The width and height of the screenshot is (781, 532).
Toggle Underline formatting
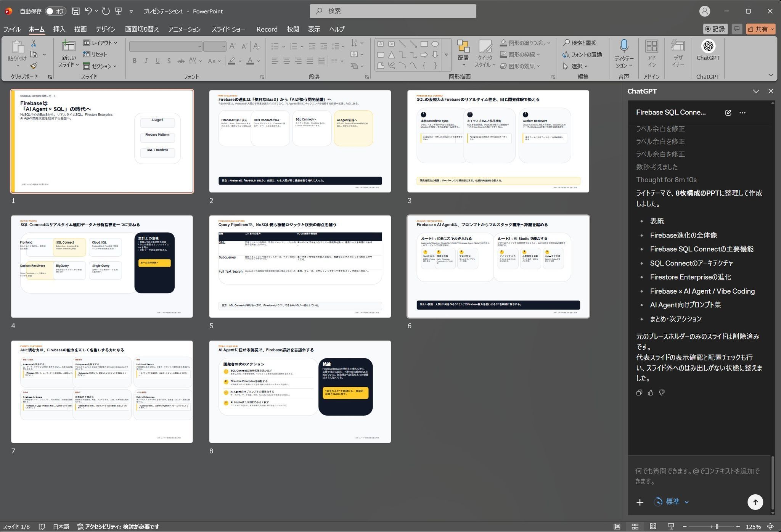point(157,61)
